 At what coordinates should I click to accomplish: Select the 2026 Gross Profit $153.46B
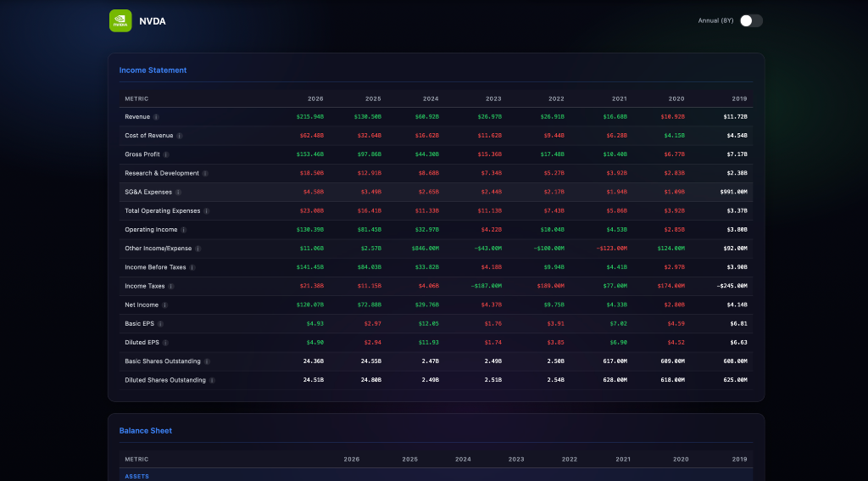(310, 154)
